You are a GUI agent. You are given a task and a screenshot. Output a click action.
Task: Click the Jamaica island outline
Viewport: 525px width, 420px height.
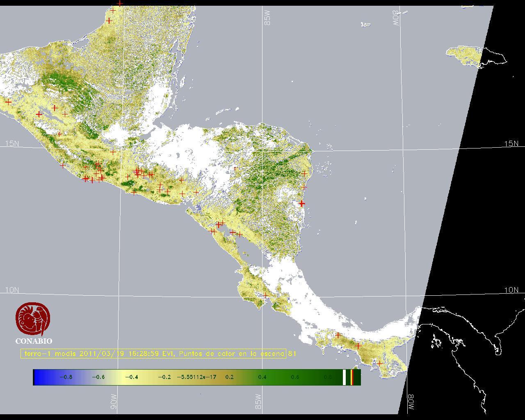tap(476, 57)
